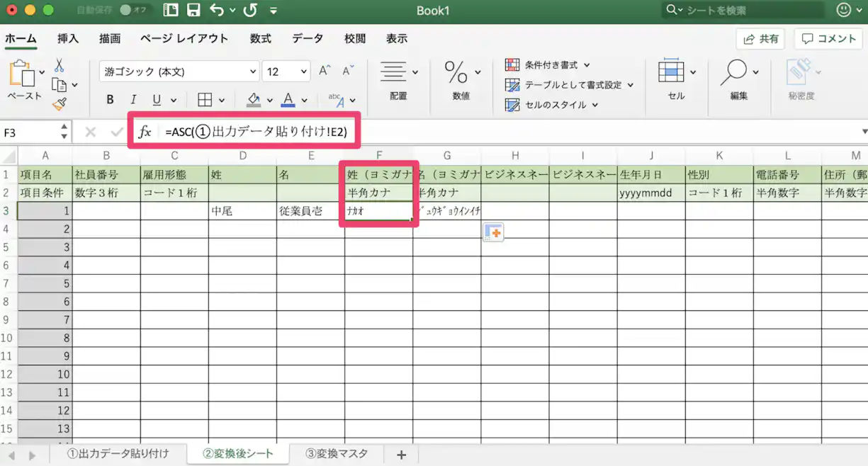
Task: Click the 秘密度 sensitivity icon
Action: pos(800,78)
